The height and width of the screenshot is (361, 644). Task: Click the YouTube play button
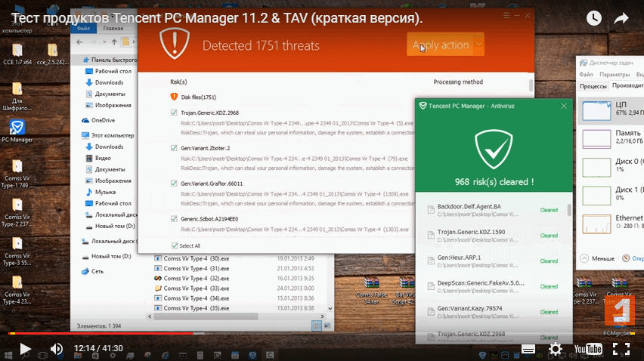[25, 349]
